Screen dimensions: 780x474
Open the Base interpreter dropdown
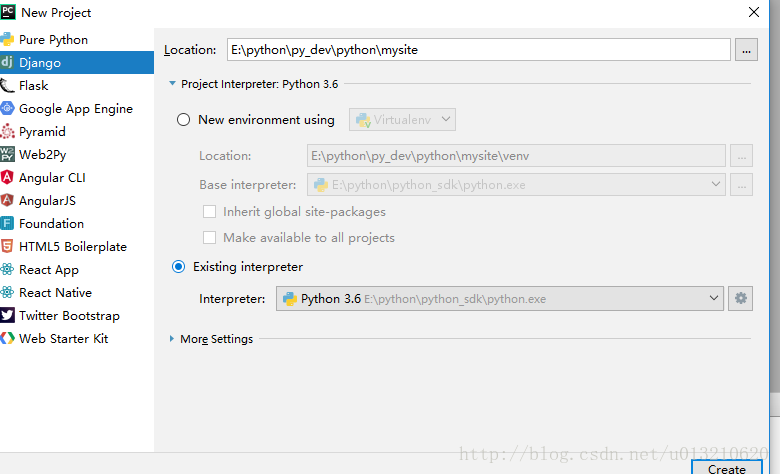516,185
